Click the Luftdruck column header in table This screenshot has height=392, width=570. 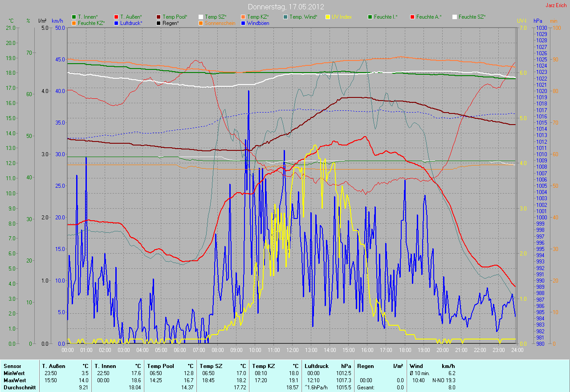click(316, 366)
